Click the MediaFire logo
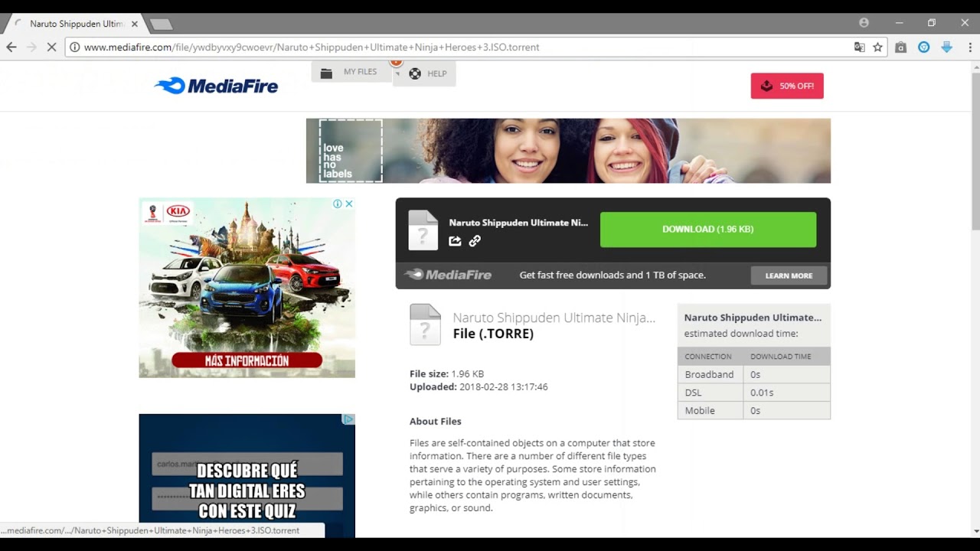This screenshot has height=551, width=980. (216, 86)
